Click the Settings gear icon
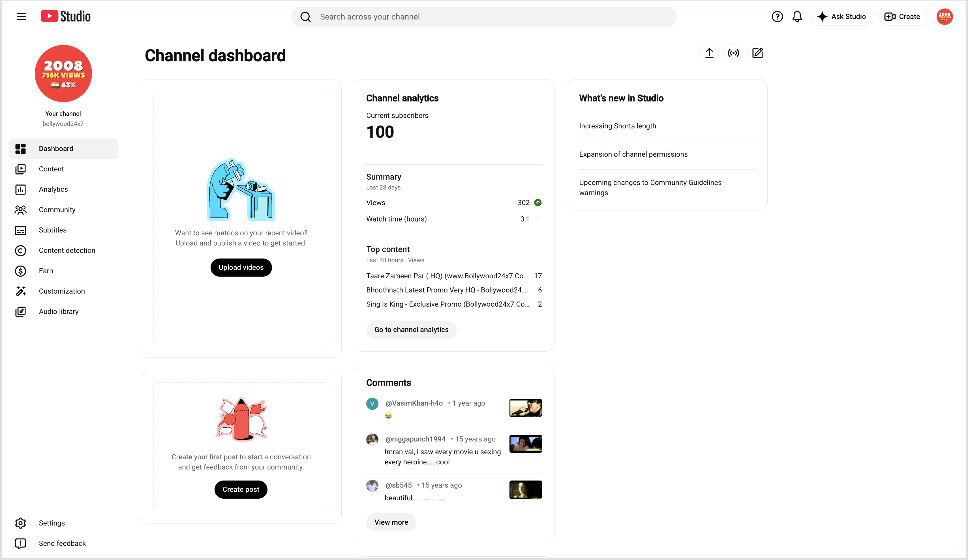Screen dimensions: 968x560 coord(20,523)
